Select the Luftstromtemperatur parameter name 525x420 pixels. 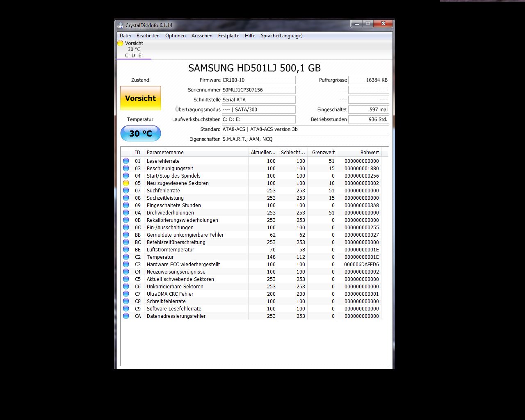click(x=170, y=249)
